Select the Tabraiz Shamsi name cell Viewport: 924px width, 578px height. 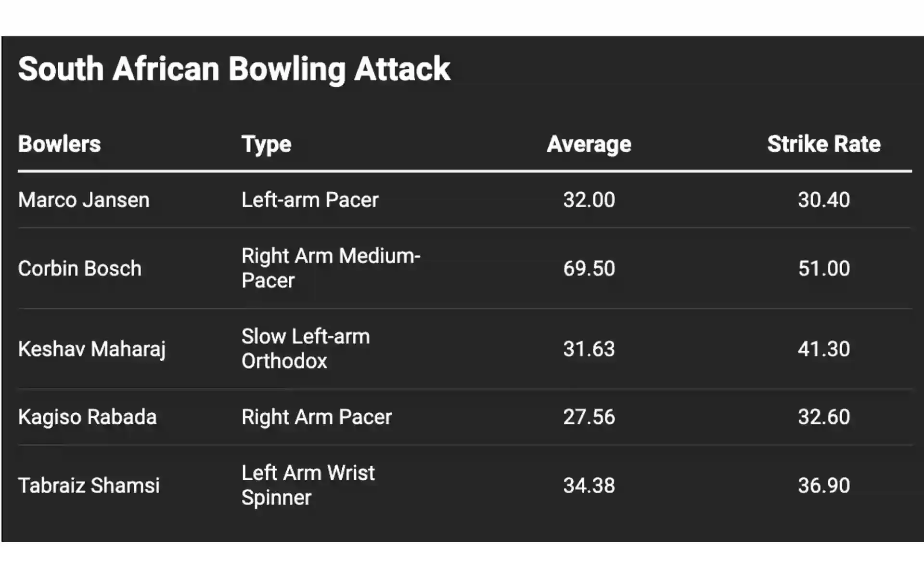89,486
